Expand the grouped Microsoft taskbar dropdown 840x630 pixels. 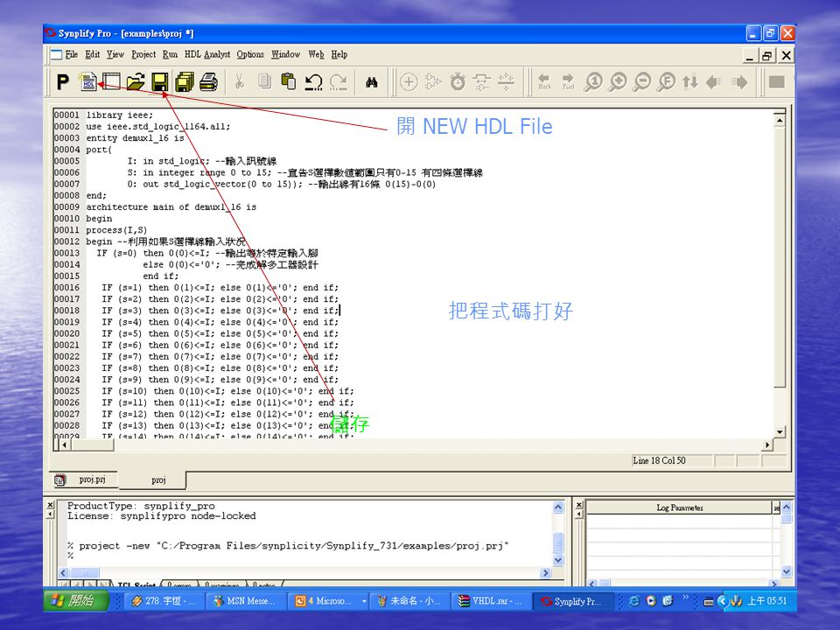[x=364, y=601]
